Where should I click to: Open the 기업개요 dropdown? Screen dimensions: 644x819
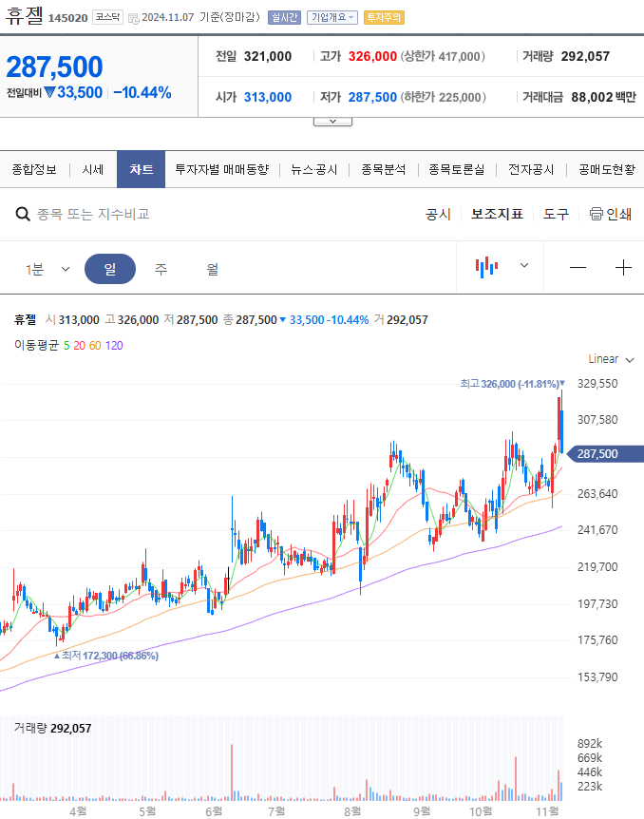(332, 17)
